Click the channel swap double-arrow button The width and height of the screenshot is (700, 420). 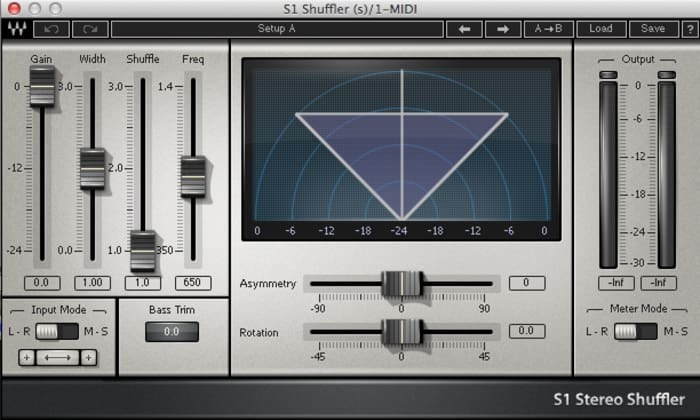pos(58,358)
